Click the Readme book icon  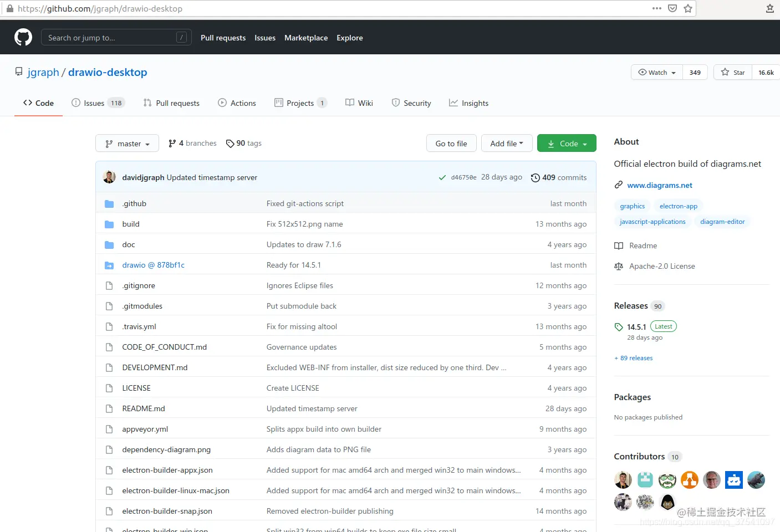point(619,245)
